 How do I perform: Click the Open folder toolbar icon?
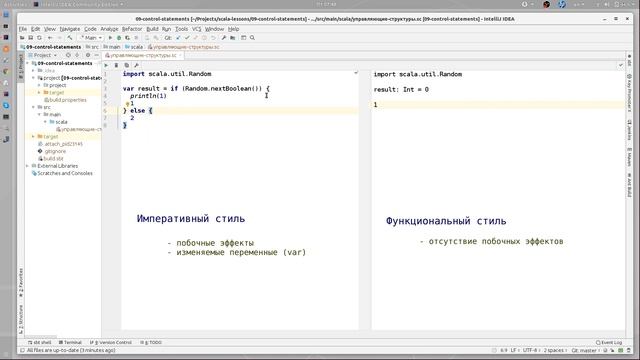pyautogui.click(x=22, y=38)
